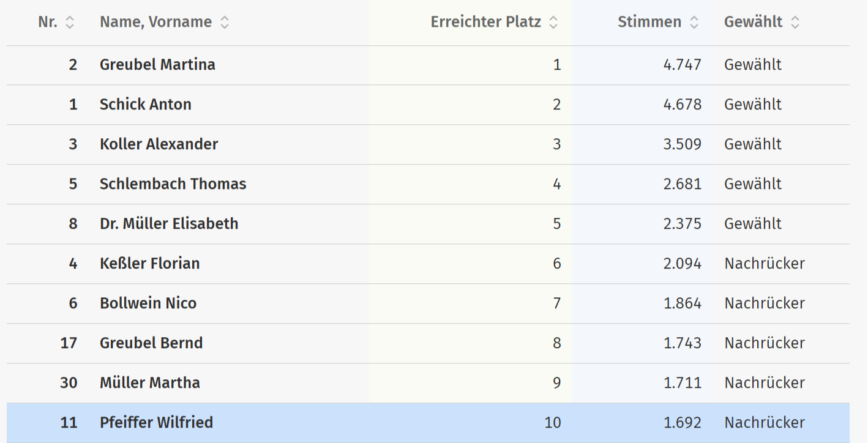Click sort icon next to Nr. header
The image size is (868, 443).
tap(70, 23)
